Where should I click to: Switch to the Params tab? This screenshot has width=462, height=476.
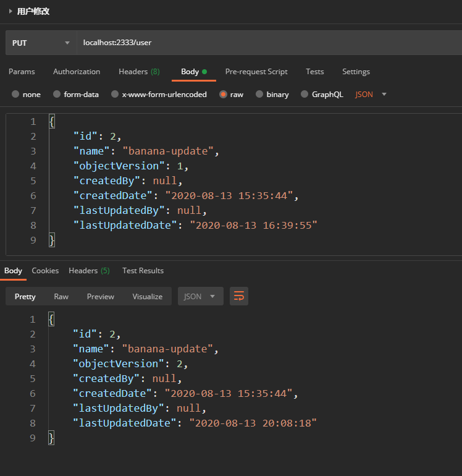point(22,72)
